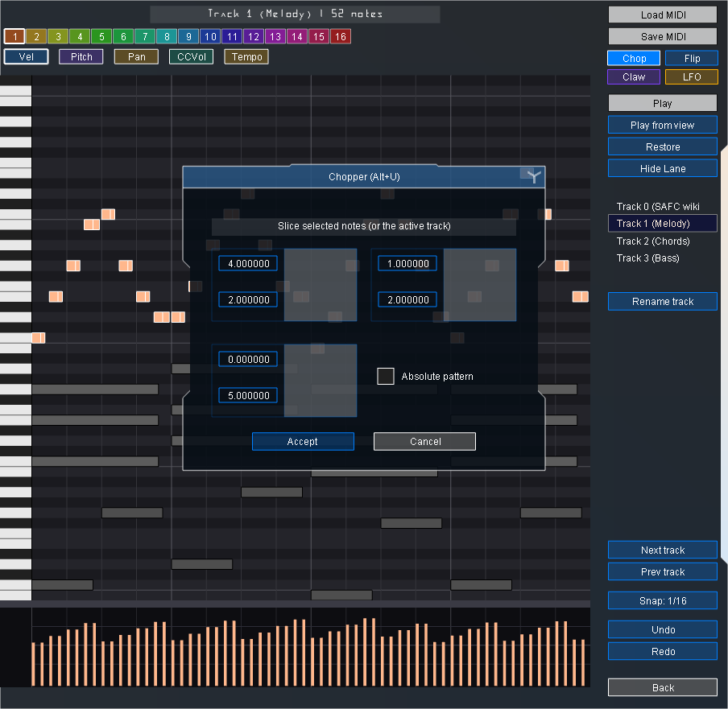
Task: Select channel 6 color button
Action: [123, 36]
